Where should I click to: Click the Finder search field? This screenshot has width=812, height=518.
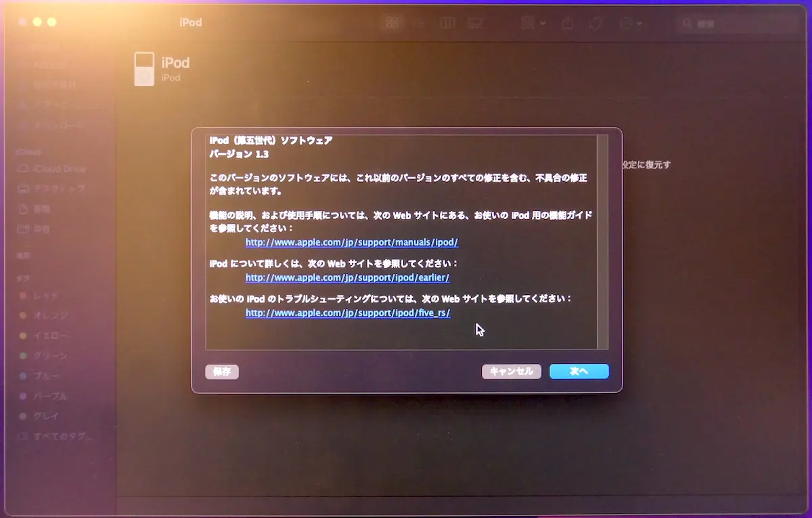point(736,23)
